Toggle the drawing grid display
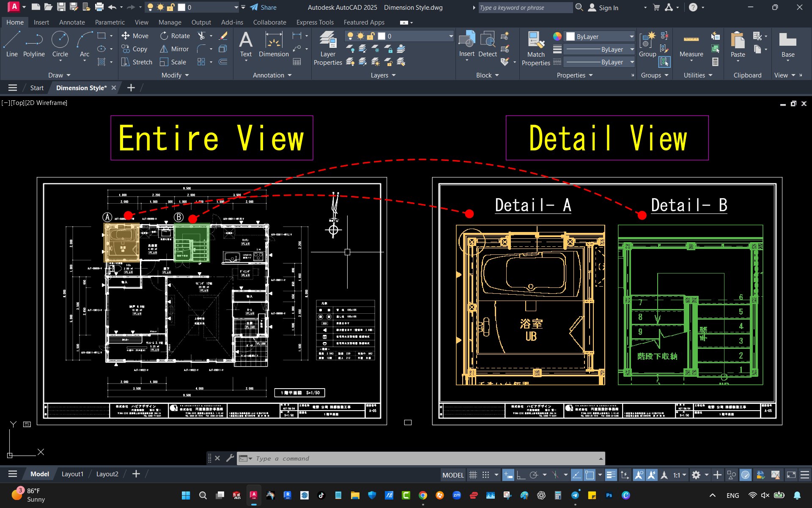The height and width of the screenshot is (508, 812). [x=473, y=475]
